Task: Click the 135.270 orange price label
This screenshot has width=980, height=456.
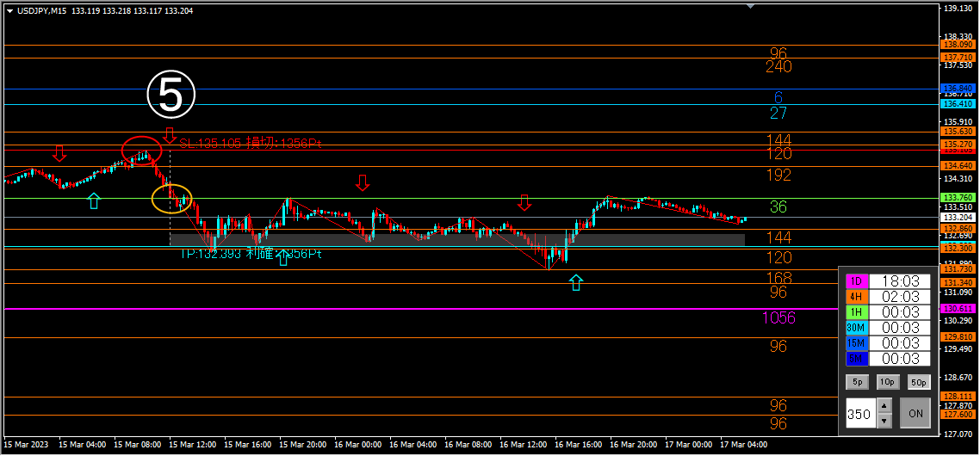Action: (958, 145)
